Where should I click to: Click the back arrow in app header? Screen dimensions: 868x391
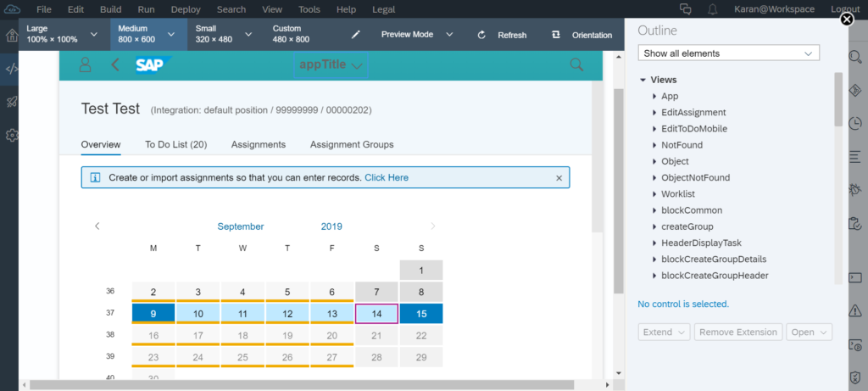coord(115,64)
